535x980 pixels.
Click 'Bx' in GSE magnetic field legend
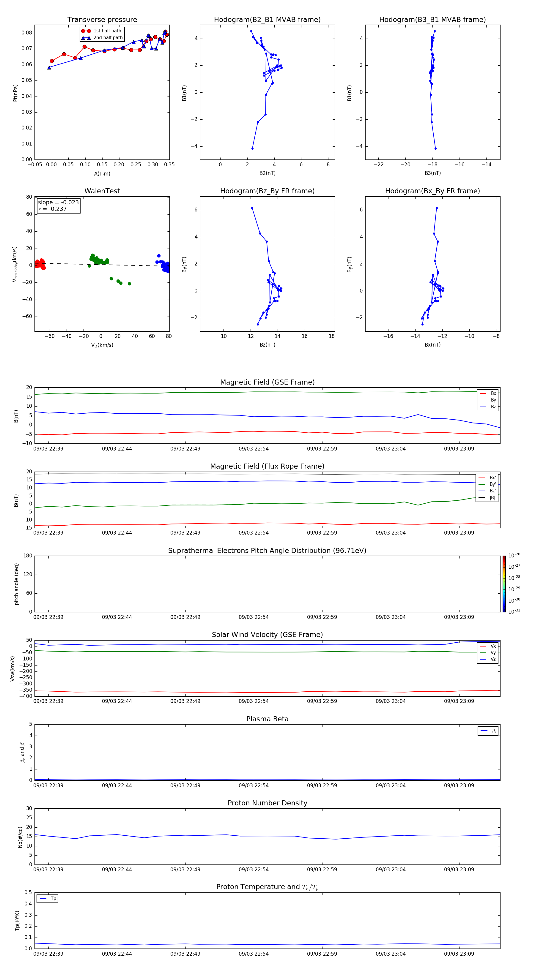tap(493, 393)
